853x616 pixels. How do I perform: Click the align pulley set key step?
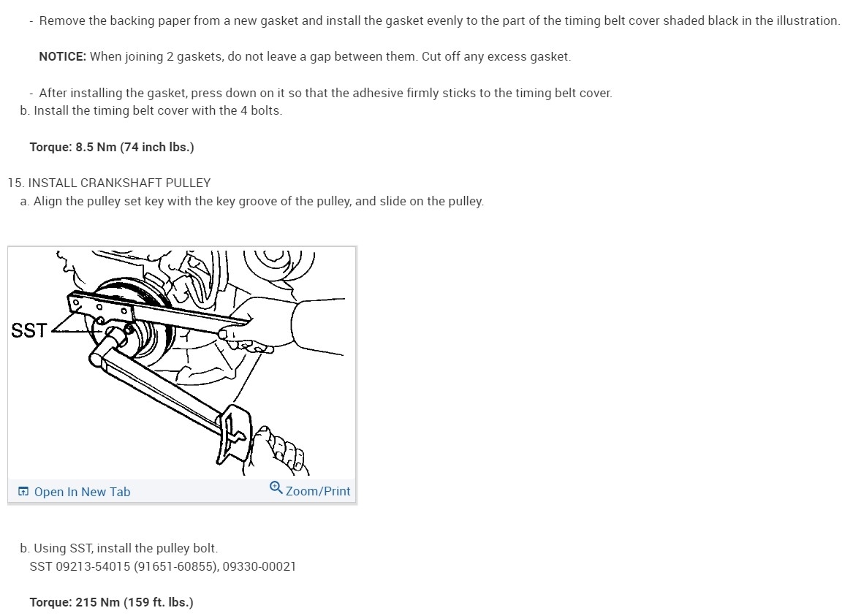(252, 201)
